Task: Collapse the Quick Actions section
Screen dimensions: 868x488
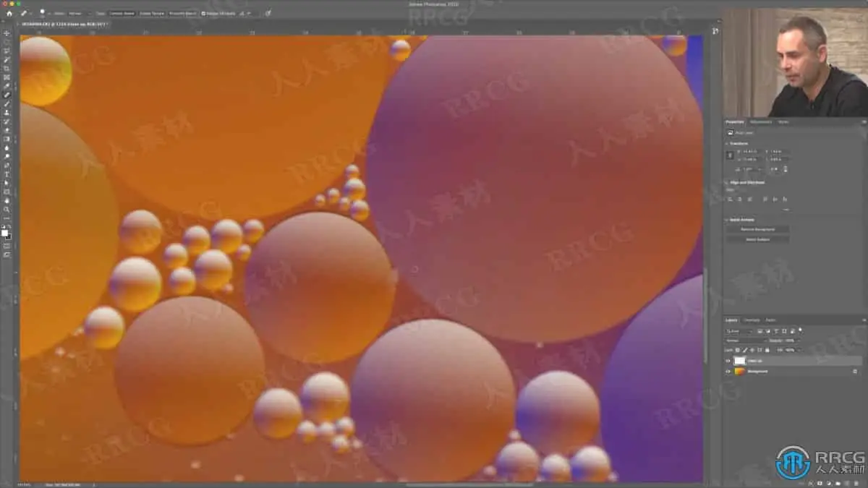Action: (x=727, y=220)
